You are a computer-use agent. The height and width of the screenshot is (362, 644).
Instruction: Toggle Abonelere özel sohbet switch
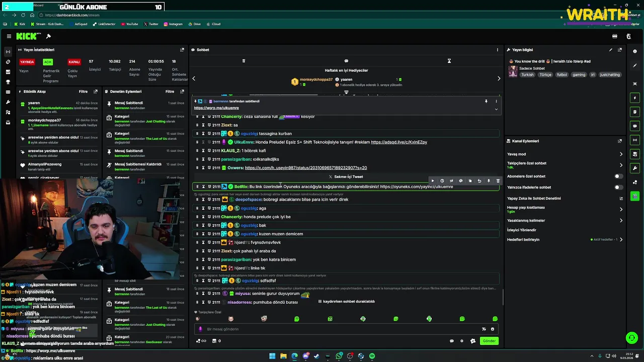619,176
